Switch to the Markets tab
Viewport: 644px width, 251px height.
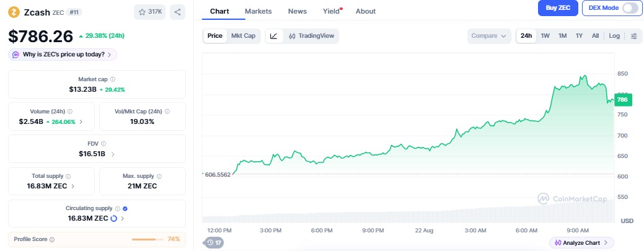click(x=258, y=11)
